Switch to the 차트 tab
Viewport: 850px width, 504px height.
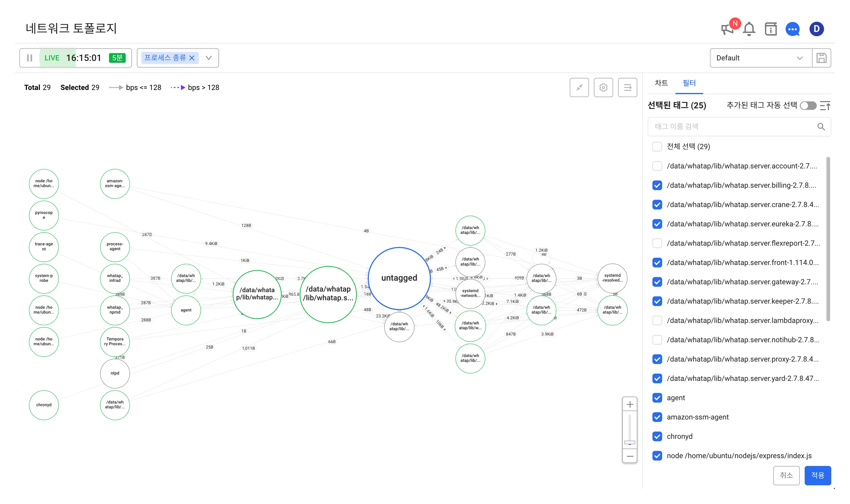[661, 83]
